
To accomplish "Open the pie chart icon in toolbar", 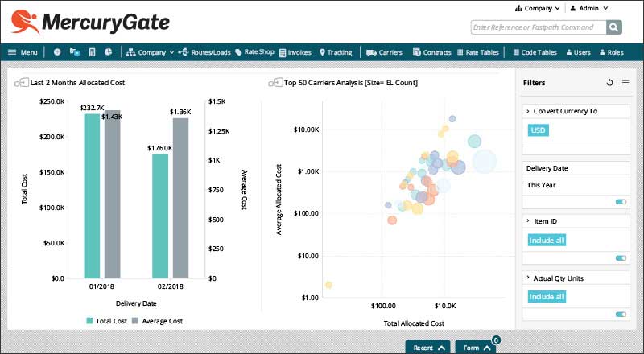I will pyautogui.click(x=108, y=52).
